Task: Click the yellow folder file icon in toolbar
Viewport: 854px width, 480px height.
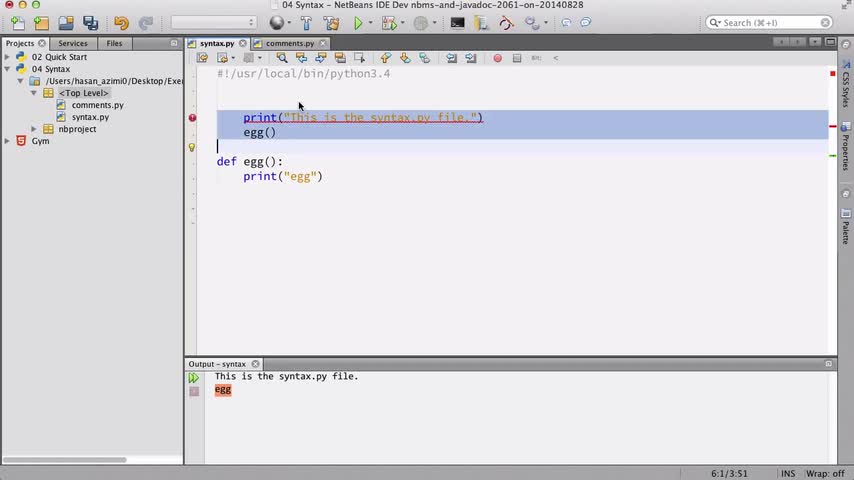Action: coord(481,23)
